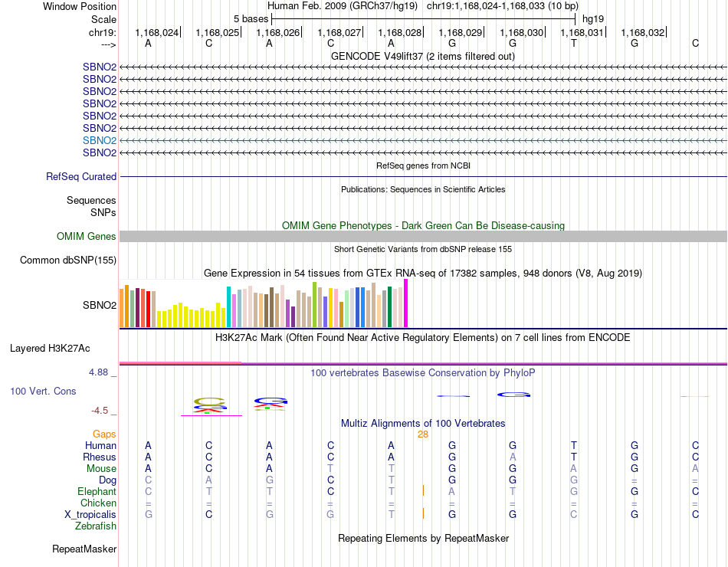Click the turquoise bar in GTEx chart
Screen dimensions: 728x567
point(228,307)
